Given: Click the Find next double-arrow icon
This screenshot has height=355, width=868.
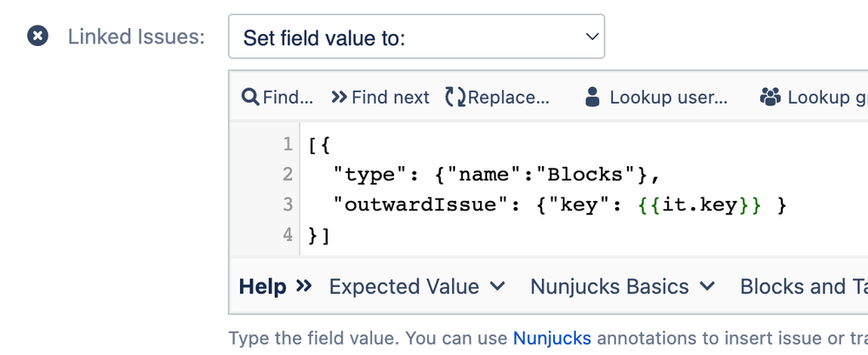Looking at the screenshot, I should pyautogui.click(x=339, y=97).
